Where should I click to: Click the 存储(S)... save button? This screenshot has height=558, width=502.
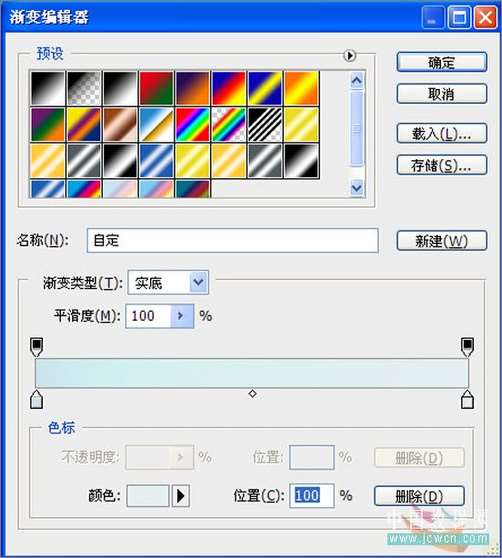442,165
